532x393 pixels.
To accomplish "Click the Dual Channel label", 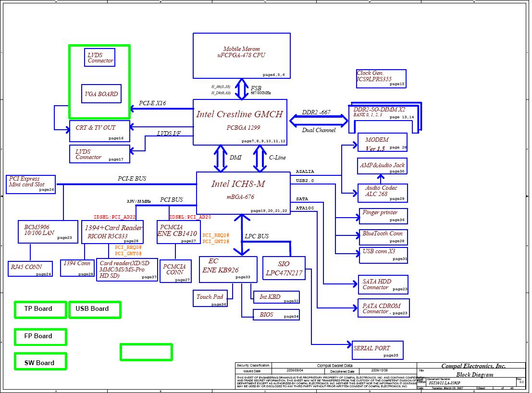I will 319,130.
